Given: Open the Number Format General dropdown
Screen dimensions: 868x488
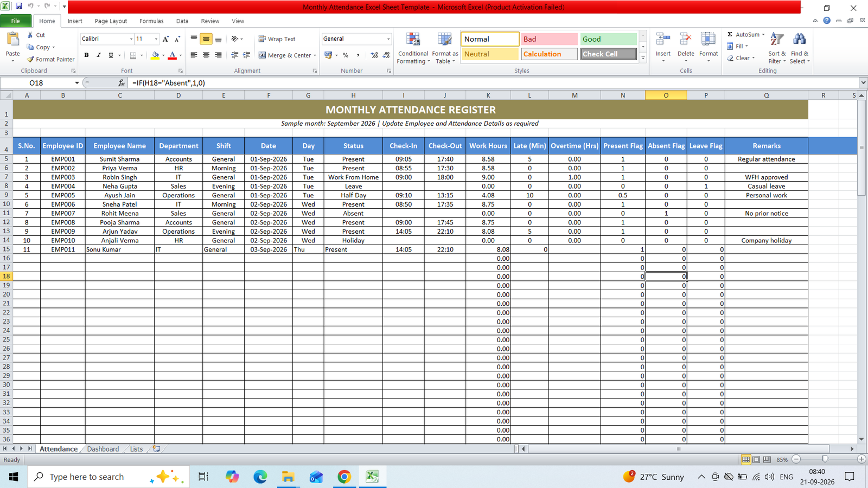Looking at the screenshot, I should (x=388, y=39).
